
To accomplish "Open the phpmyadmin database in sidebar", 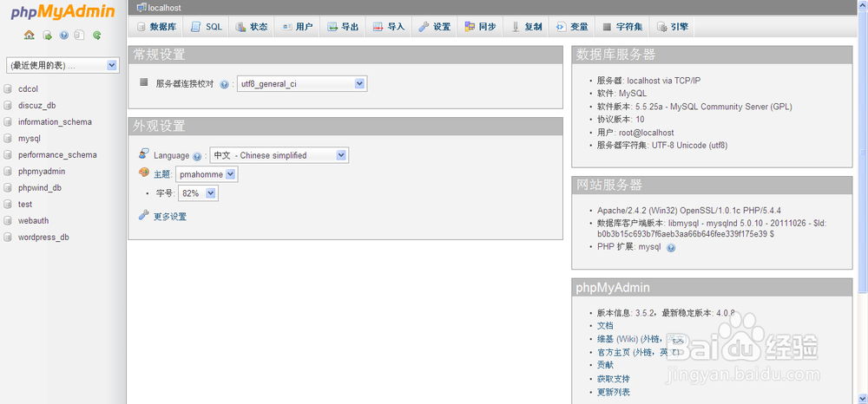I will 42,172.
